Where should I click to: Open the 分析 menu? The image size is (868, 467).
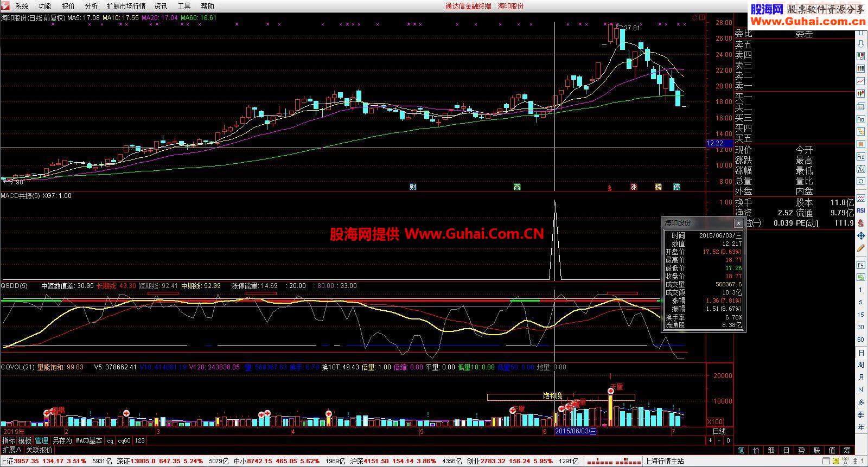(92, 6)
